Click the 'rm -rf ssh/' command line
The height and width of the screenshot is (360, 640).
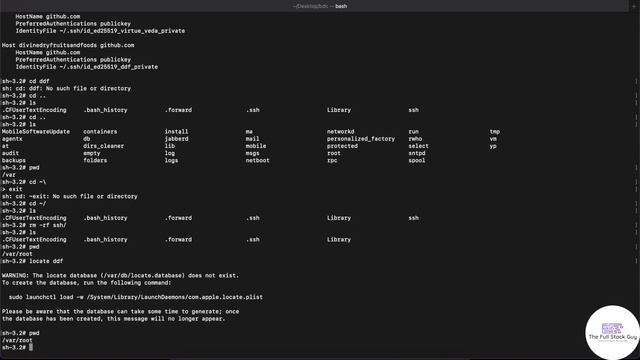pyautogui.click(x=34, y=225)
